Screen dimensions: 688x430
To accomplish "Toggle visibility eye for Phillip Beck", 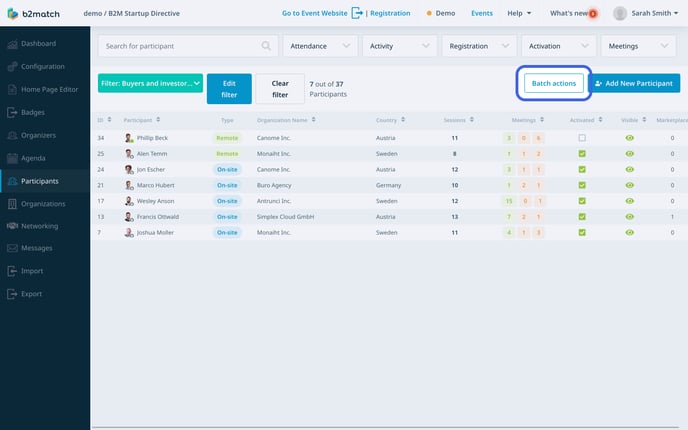I will pos(630,138).
